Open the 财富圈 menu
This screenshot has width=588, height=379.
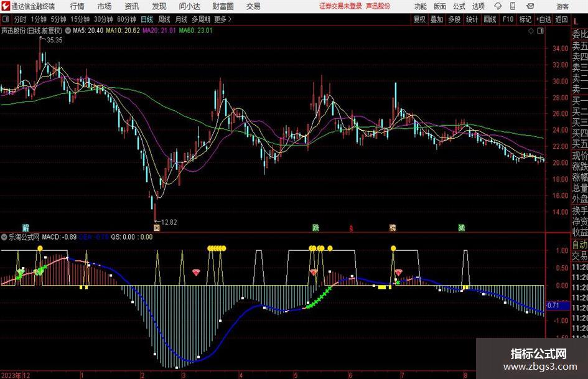coord(223,6)
